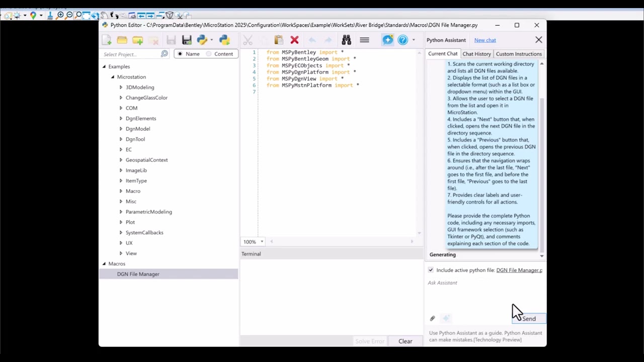Click the three-line hamburger menu icon

pyautogui.click(x=364, y=40)
